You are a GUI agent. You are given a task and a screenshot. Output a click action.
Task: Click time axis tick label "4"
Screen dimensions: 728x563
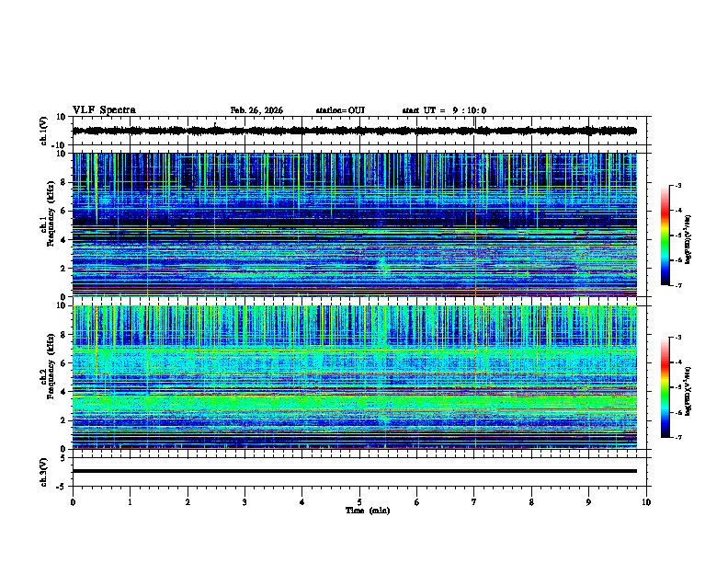click(302, 502)
